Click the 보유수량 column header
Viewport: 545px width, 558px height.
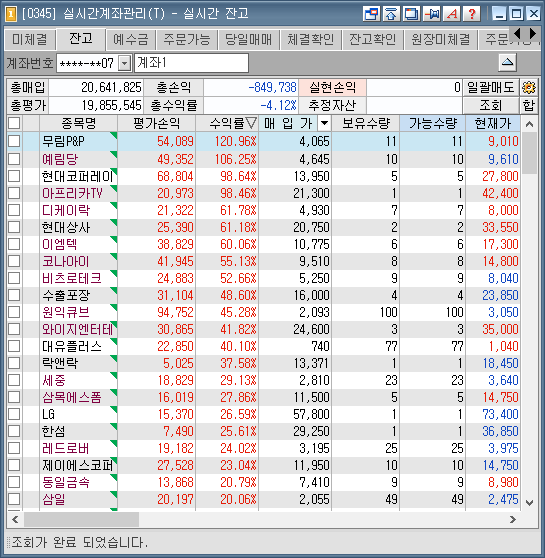tap(366, 123)
